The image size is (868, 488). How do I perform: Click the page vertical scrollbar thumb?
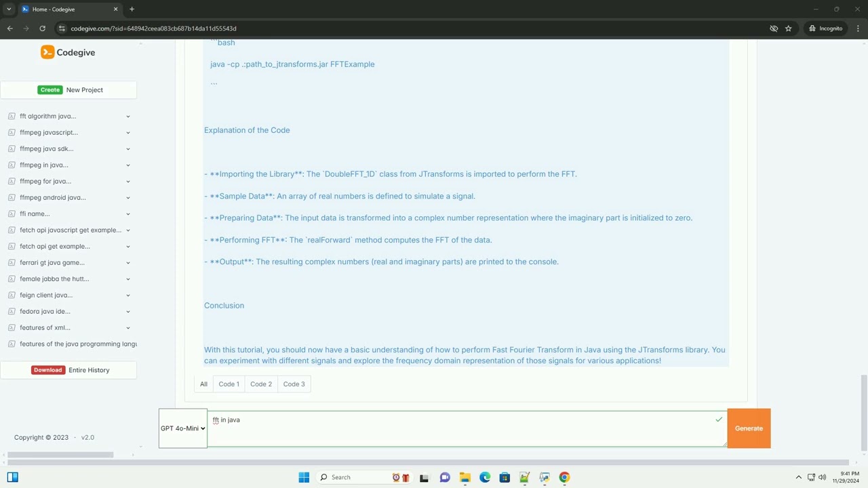[x=863, y=411]
